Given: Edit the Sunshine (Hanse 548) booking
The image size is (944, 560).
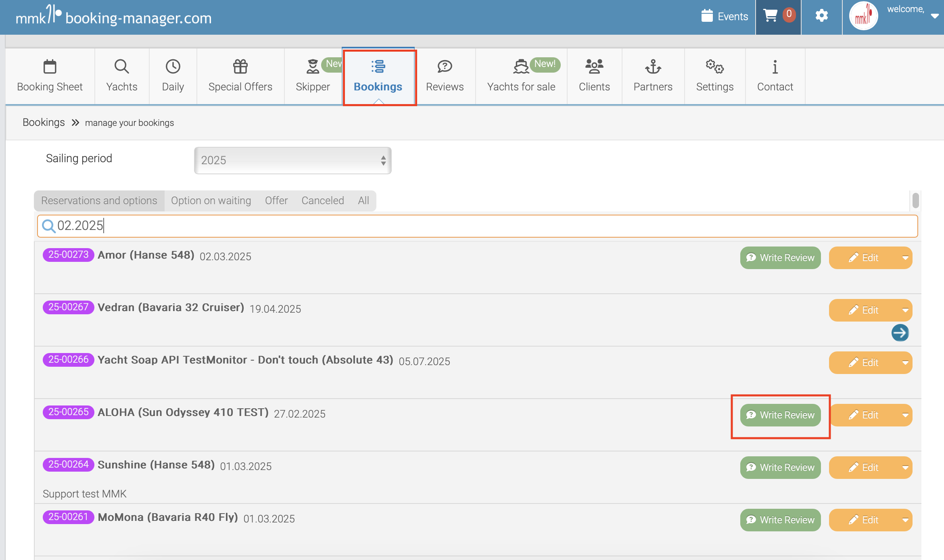Looking at the screenshot, I should click(863, 468).
